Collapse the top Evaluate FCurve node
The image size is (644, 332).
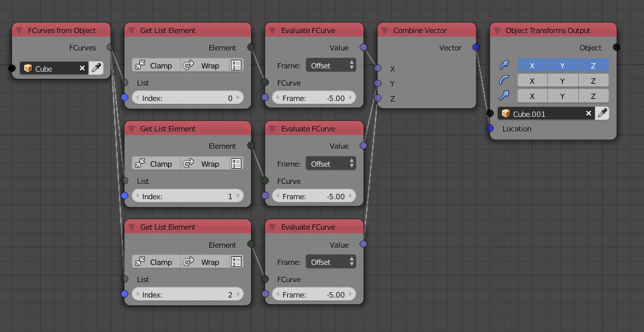pyautogui.click(x=272, y=31)
